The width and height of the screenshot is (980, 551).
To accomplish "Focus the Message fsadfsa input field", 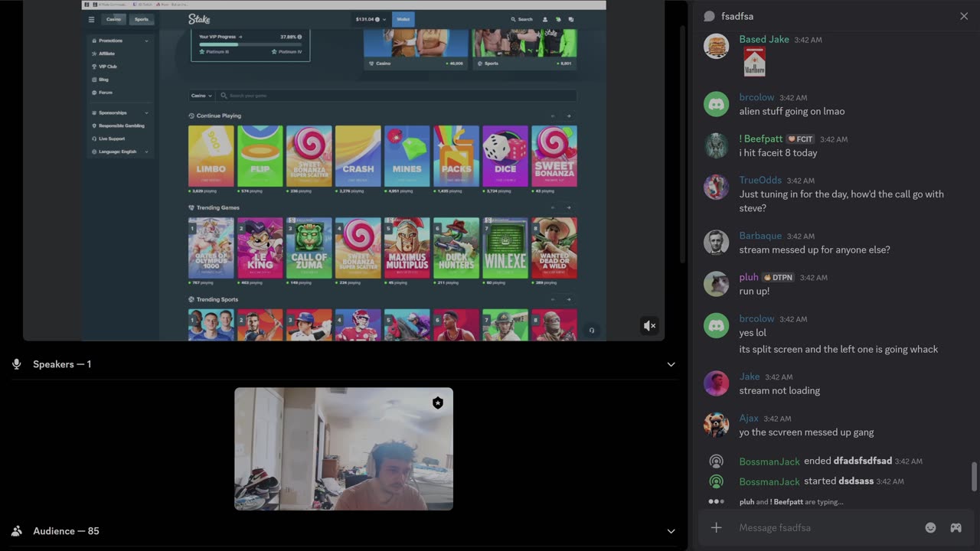I will click(x=827, y=527).
